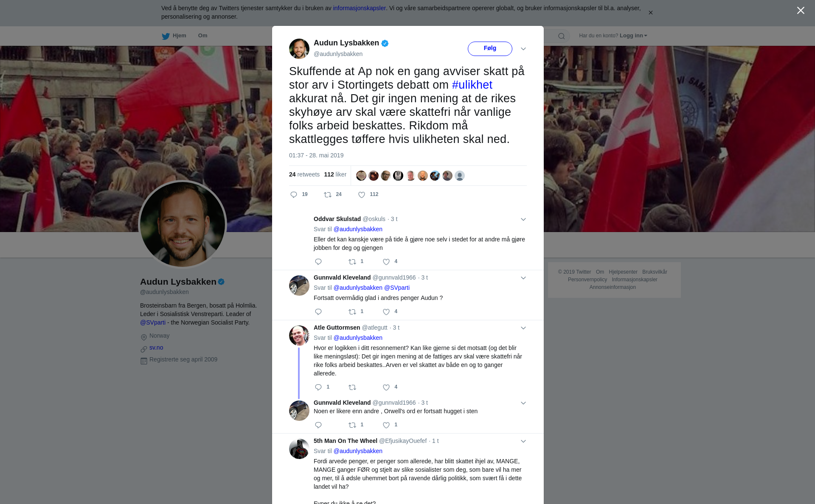
Task: Expand options on Oddvar Skulstad's reply
Action: click(x=523, y=219)
